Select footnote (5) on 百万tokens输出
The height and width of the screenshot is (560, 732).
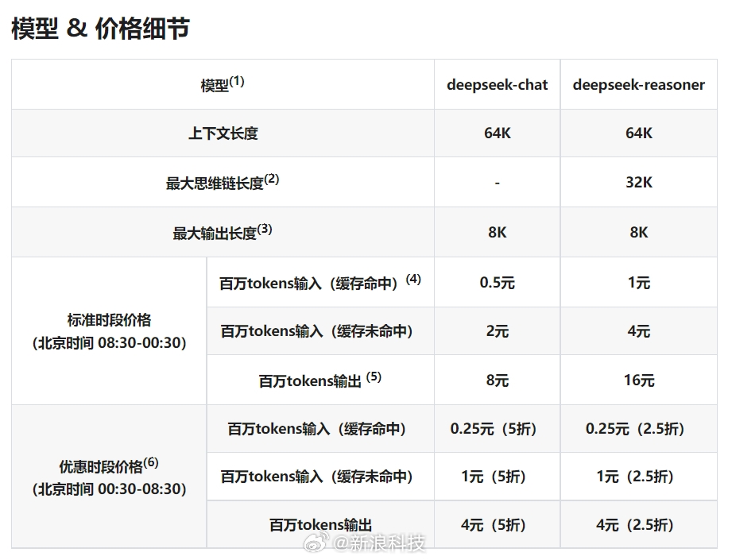click(376, 373)
